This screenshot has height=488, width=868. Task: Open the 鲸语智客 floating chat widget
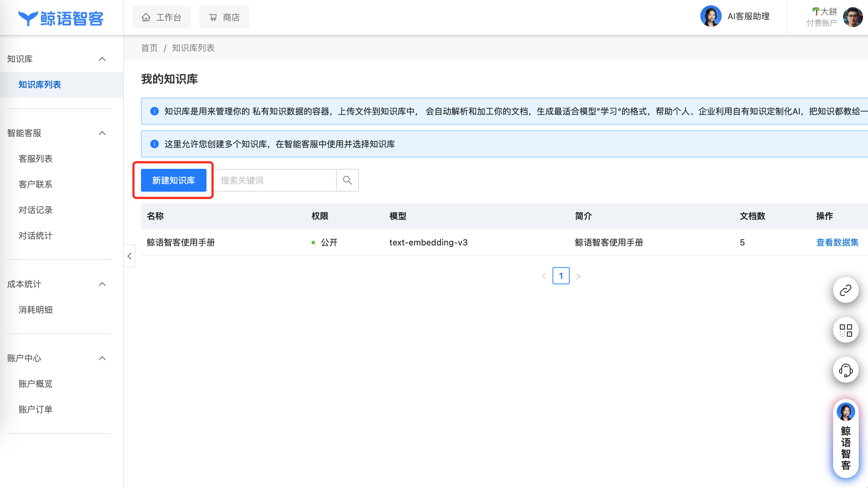(x=846, y=438)
